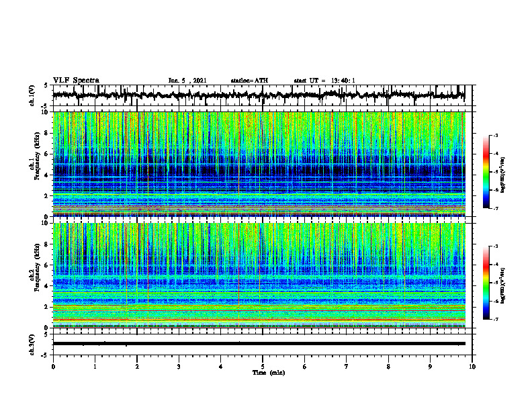Click the time axis tick label '7'

(347, 367)
